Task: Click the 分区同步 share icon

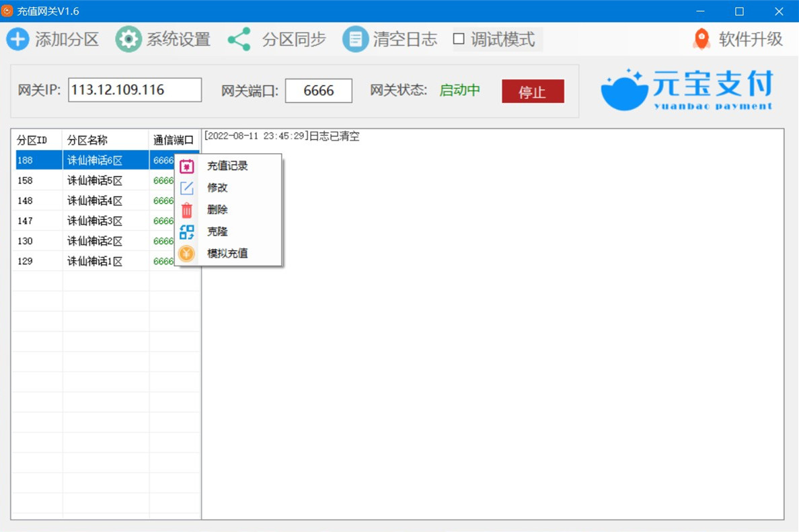Action: (239, 40)
